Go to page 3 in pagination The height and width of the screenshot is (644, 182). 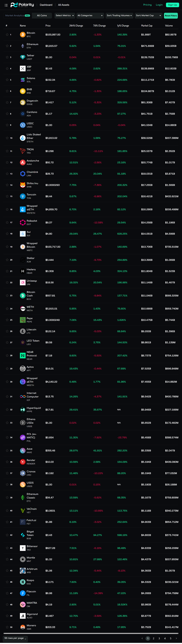(x=159, y=638)
